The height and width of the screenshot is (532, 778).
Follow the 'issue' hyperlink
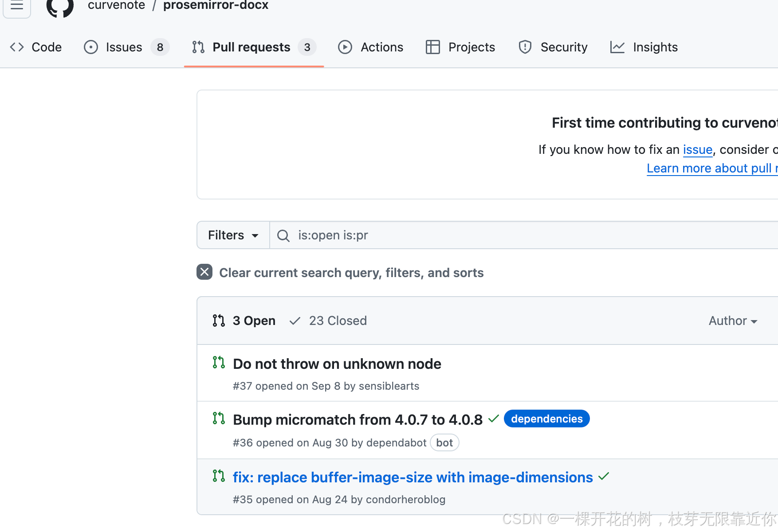pyautogui.click(x=698, y=150)
